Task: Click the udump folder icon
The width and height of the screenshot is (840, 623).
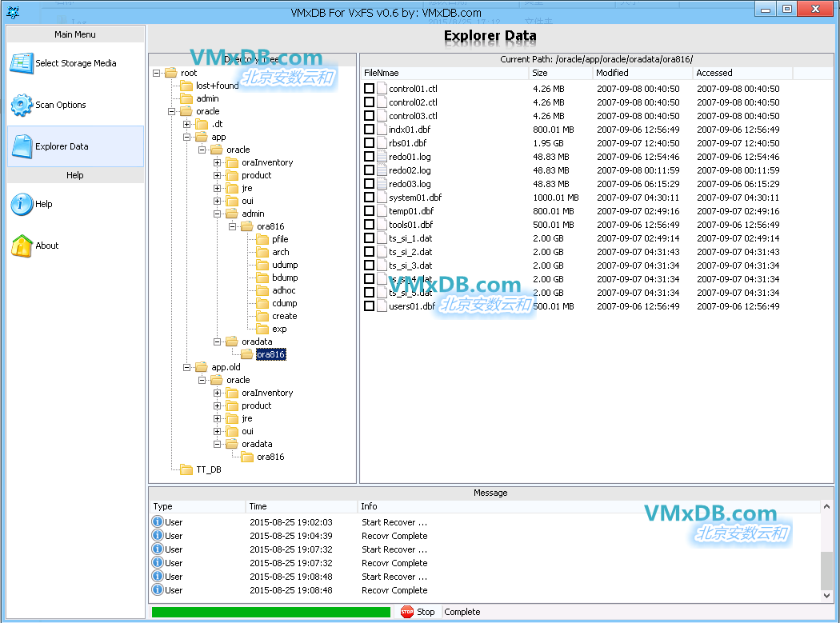Action: click(x=262, y=266)
